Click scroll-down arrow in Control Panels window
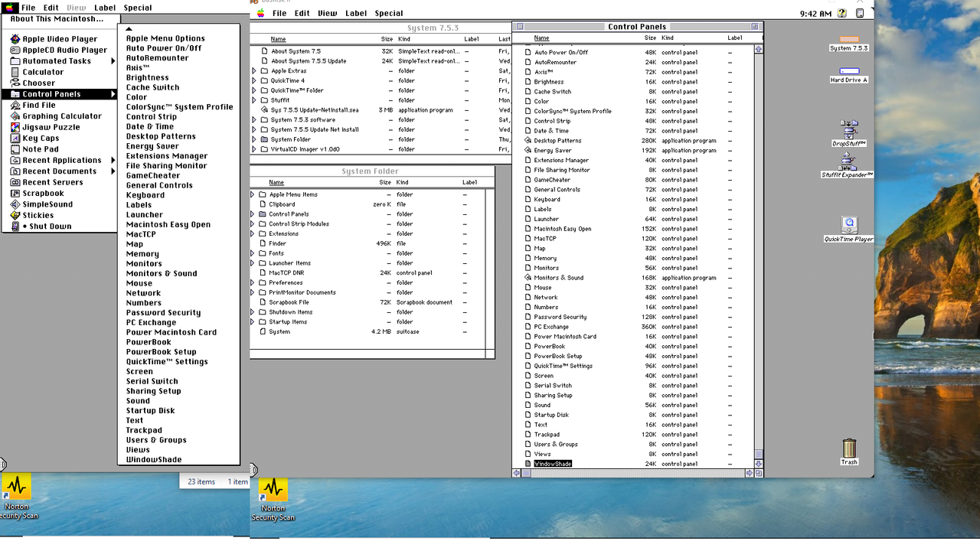The image size is (980, 551). (x=759, y=464)
